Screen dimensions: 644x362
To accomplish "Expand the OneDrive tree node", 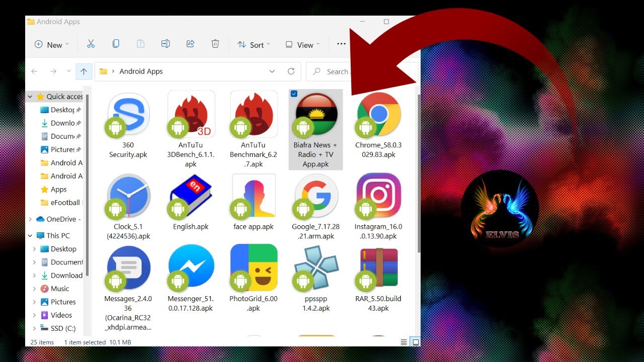I will pyautogui.click(x=30, y=219).
